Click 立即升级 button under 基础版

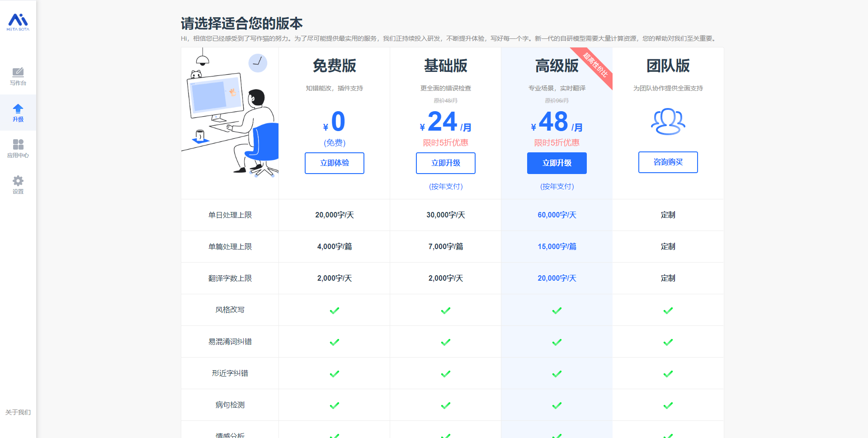[445, 163]
